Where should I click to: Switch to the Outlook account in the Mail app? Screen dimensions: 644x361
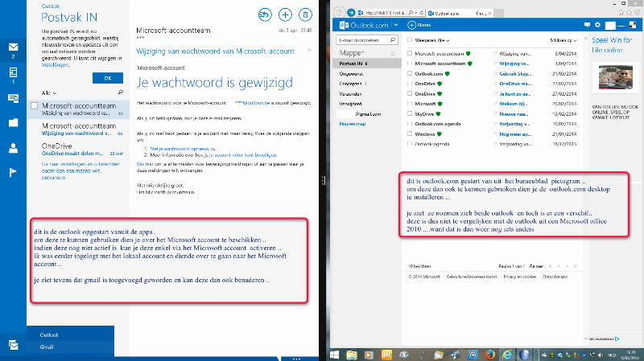(70, 334)
